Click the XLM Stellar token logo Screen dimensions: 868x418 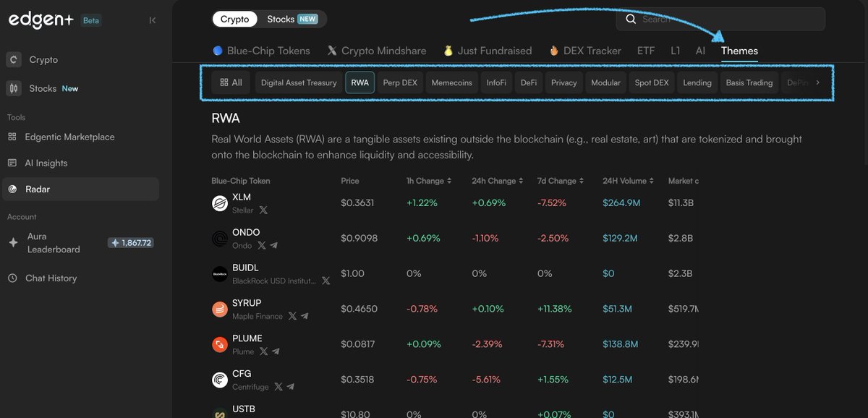tap(220, 203)
